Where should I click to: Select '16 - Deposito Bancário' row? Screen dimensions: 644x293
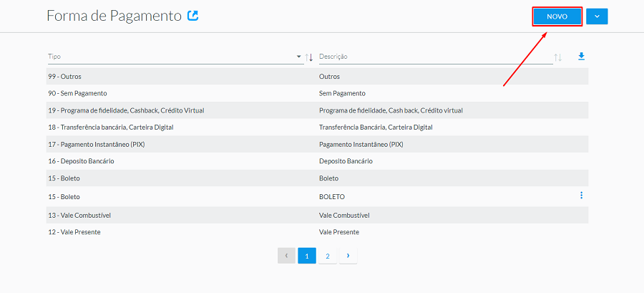point(317,161)
